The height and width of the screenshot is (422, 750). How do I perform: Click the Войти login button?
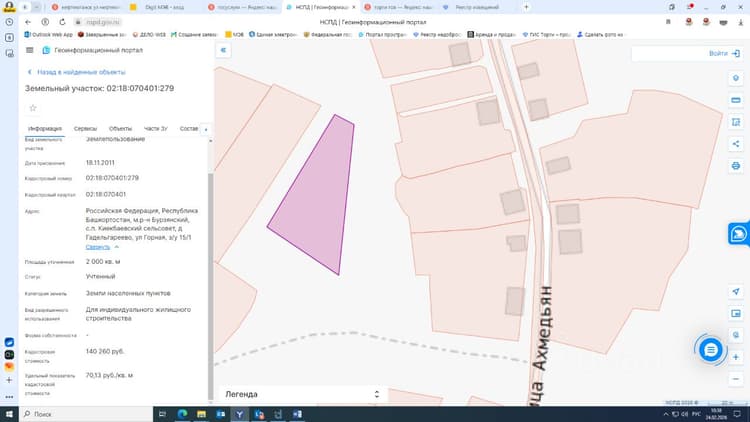click(x=724, y=54)
